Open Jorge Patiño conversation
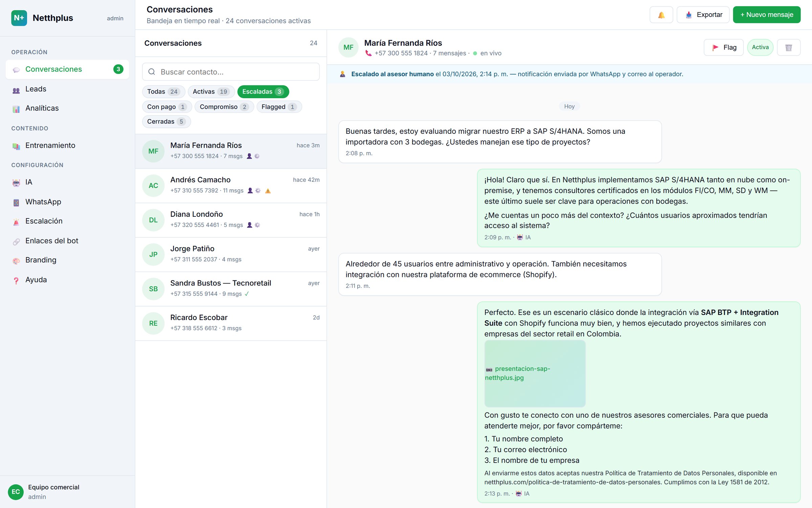Image resolution: width=812 pixels, height=508 pixels. [231, 254]
